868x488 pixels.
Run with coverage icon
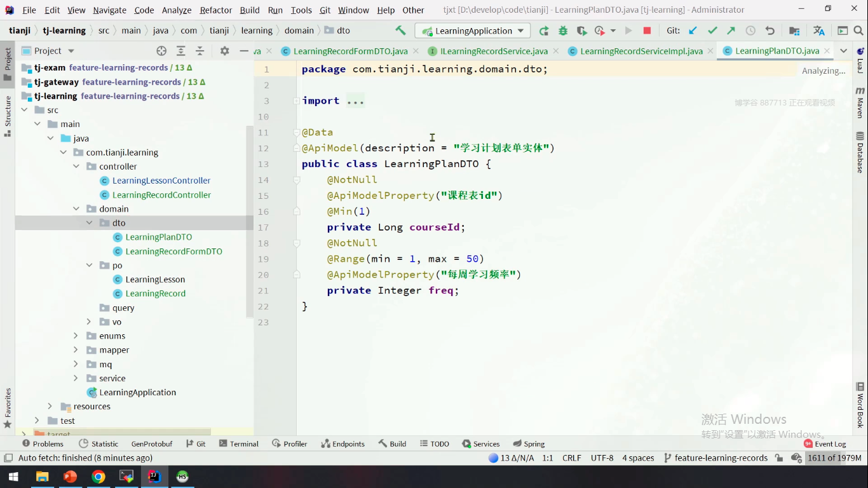coord(581,30)
